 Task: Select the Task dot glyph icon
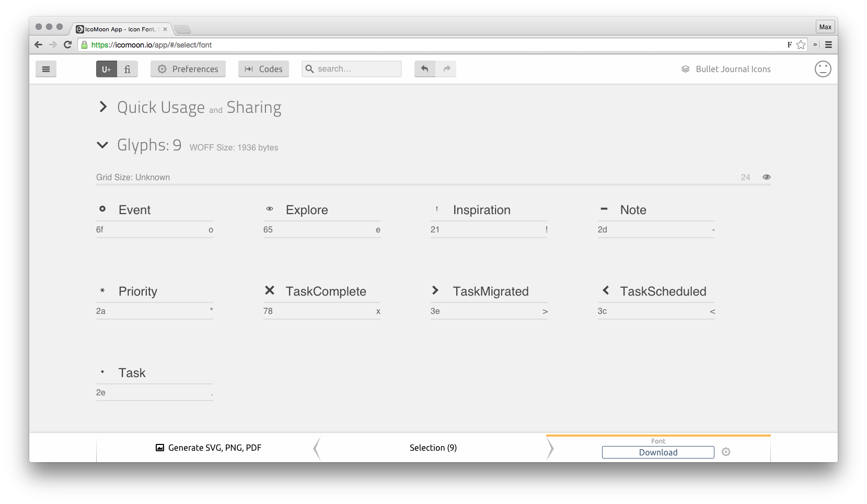[102, 372]
